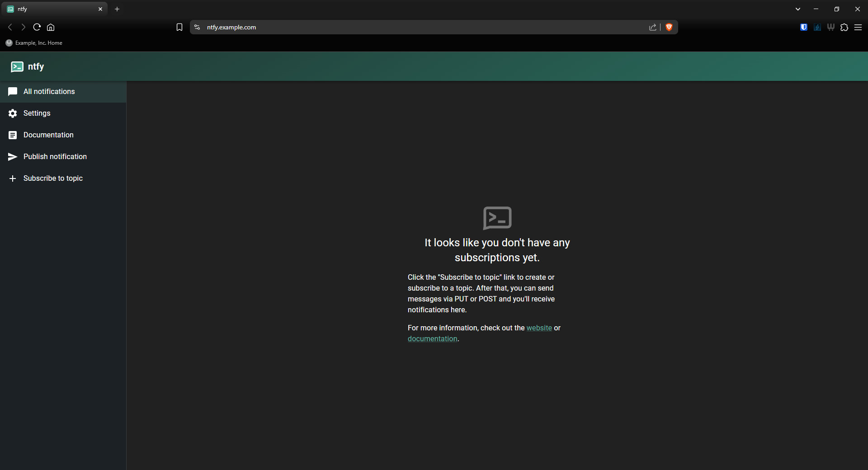Open a new browser tab
Image resolution: width=868 pixels, height=470 pixels.
coord(117,9)
